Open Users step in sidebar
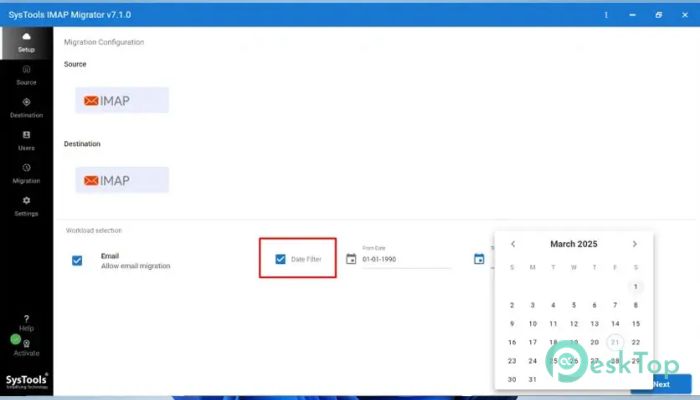 [26, 141]
